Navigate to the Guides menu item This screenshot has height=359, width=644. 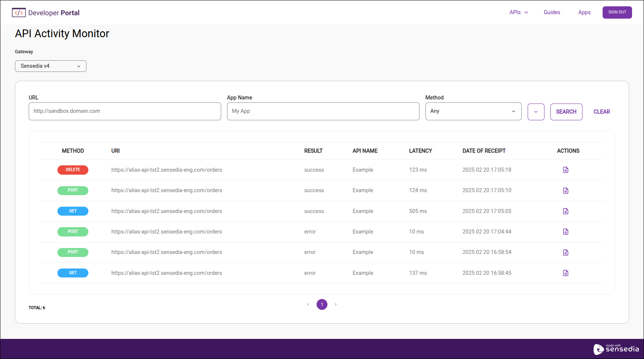(x=552, y=12)
